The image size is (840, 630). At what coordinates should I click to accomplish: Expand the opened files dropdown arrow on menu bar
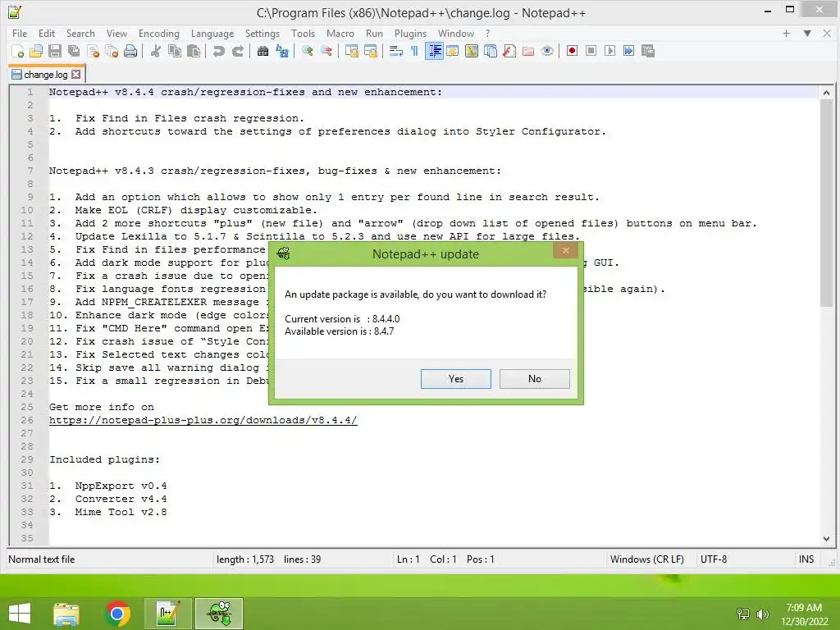point(807,33)
